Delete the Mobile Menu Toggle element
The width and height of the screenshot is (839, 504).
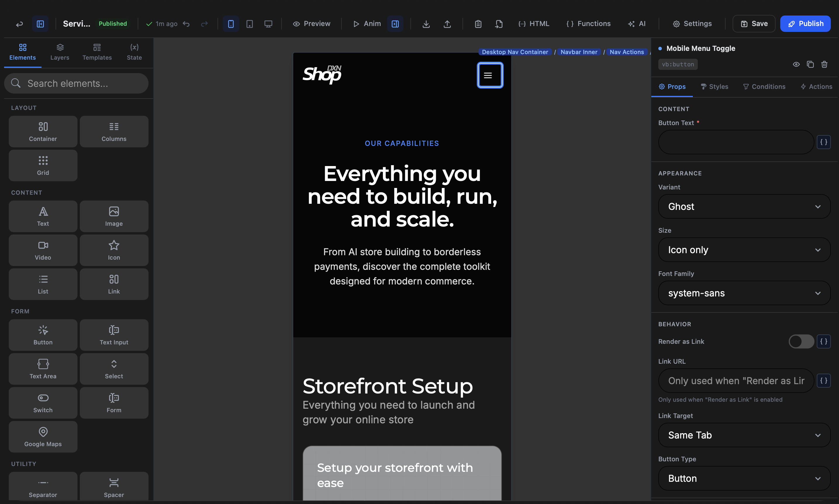click(824, 65)
